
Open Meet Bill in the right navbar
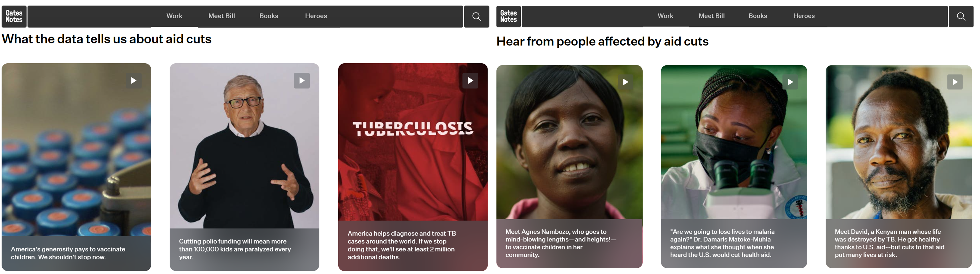711,16
